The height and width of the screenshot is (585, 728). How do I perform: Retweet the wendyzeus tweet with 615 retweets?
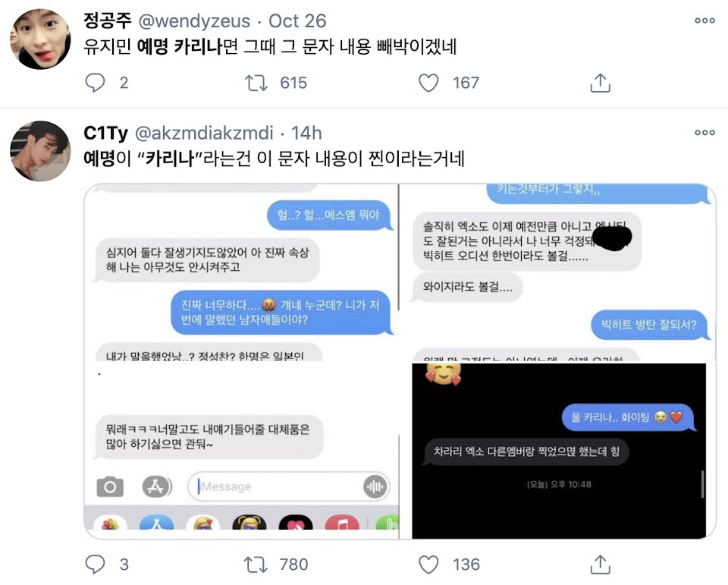pos(256,83)
